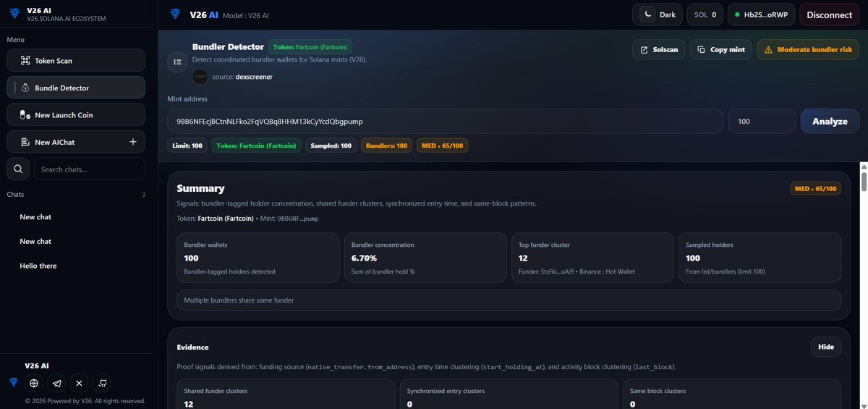Click the Sampled holders card
The height and width of the screenshot is (409, 868).
[759, 258]
